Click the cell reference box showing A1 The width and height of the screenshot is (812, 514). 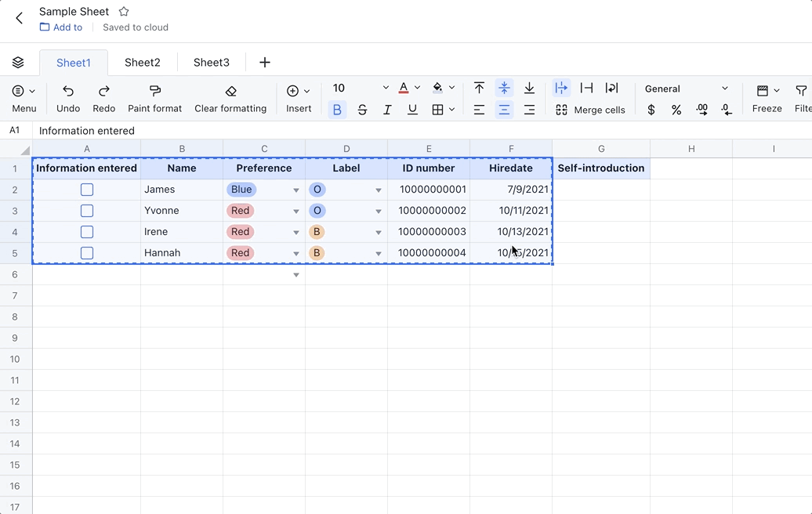(x=16, y=130)
